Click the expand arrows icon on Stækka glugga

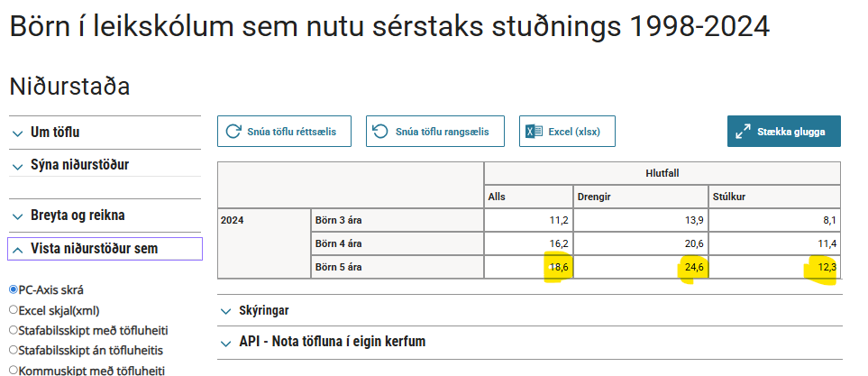pos(744,132)
